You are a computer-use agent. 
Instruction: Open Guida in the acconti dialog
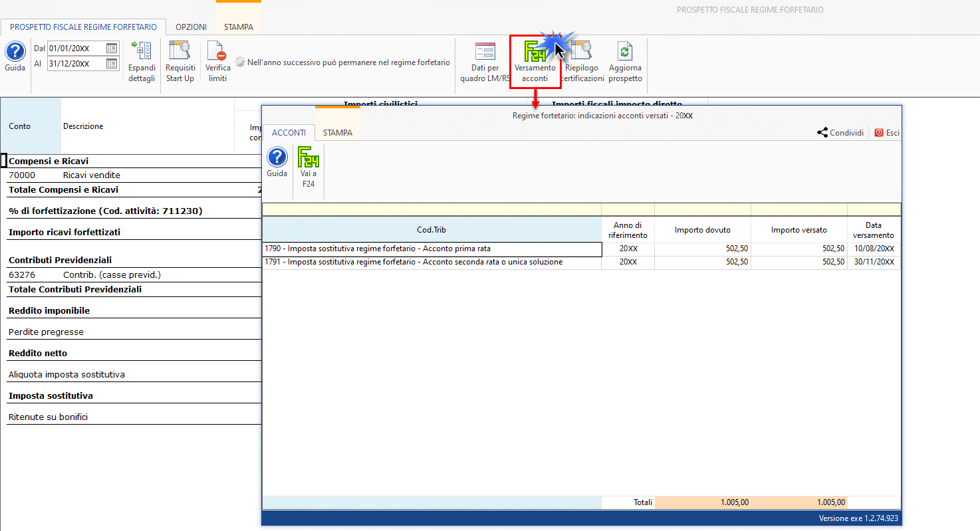277,163
